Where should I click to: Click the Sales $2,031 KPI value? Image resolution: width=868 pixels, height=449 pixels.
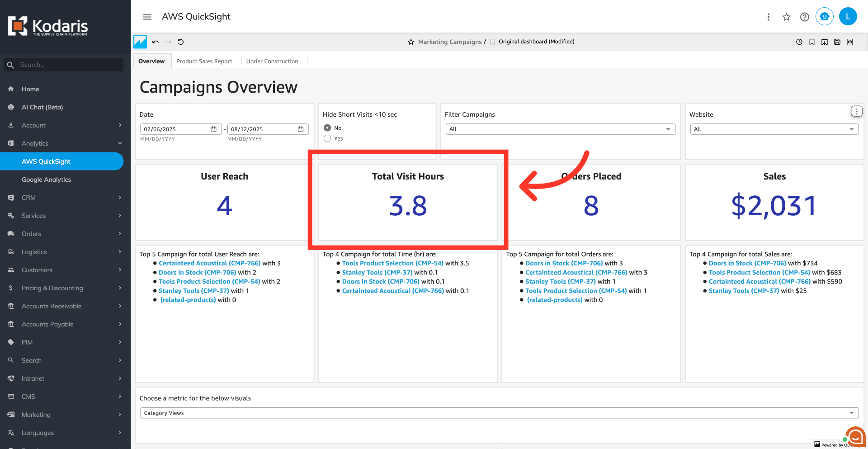click(x=774, y=206)
